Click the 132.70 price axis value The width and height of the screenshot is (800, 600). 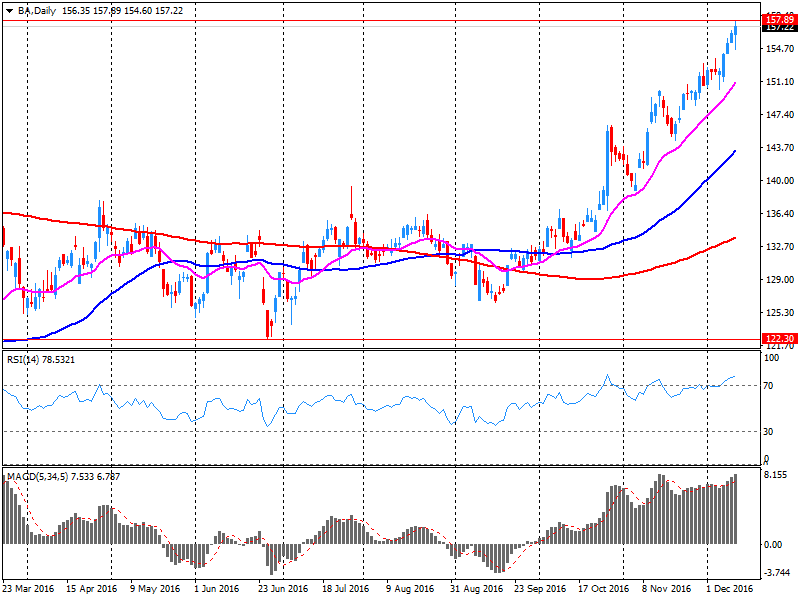[780, 246]
